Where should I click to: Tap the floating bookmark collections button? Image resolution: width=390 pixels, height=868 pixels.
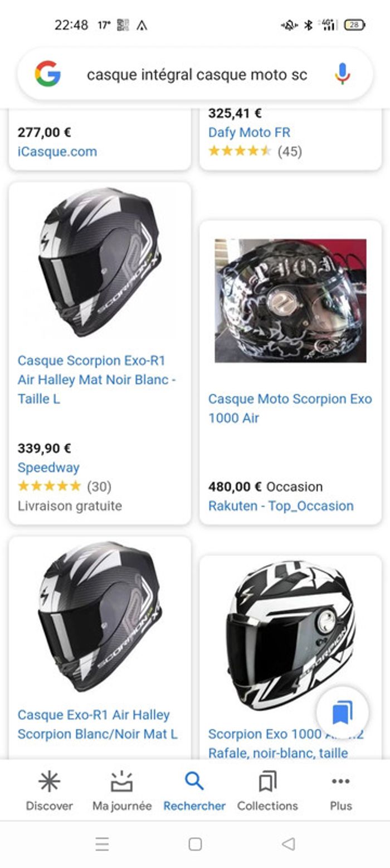[x=342, y=712]
